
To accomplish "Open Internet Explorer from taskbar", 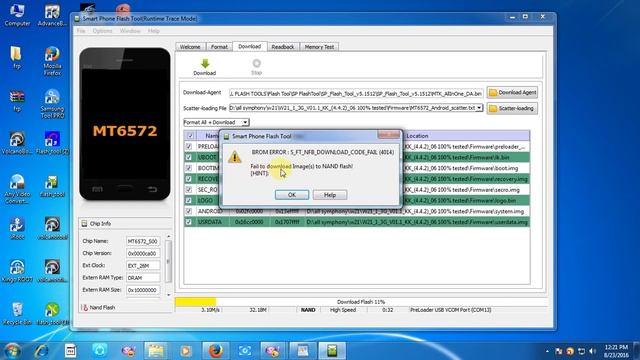I will pos(41,351).
